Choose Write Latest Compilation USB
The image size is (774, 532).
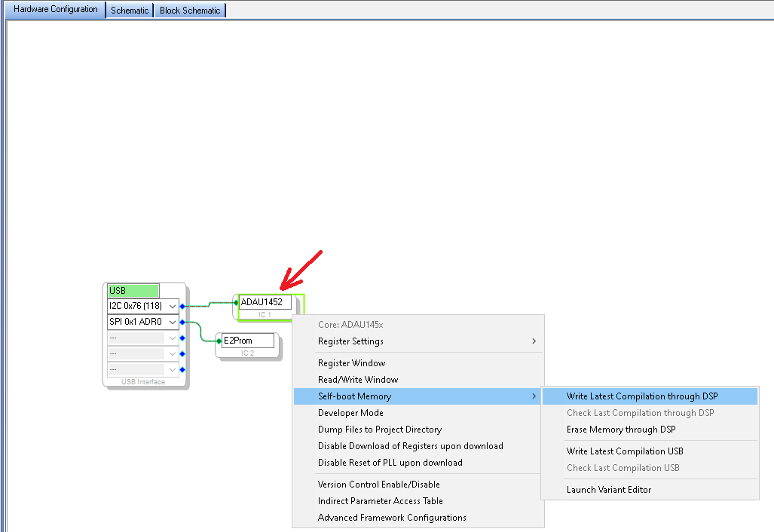[x=625, y=451]
